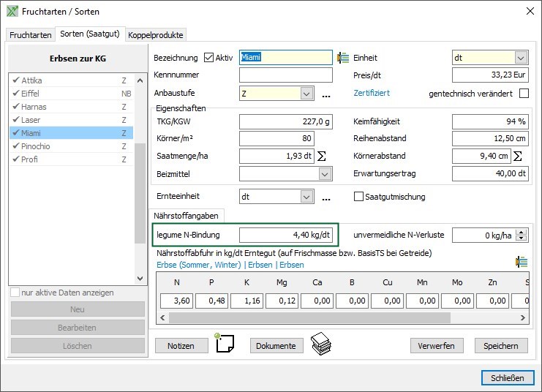Check the Saatgutmischung checkbox
The image size is (542, 392).
tap(359, 197)
